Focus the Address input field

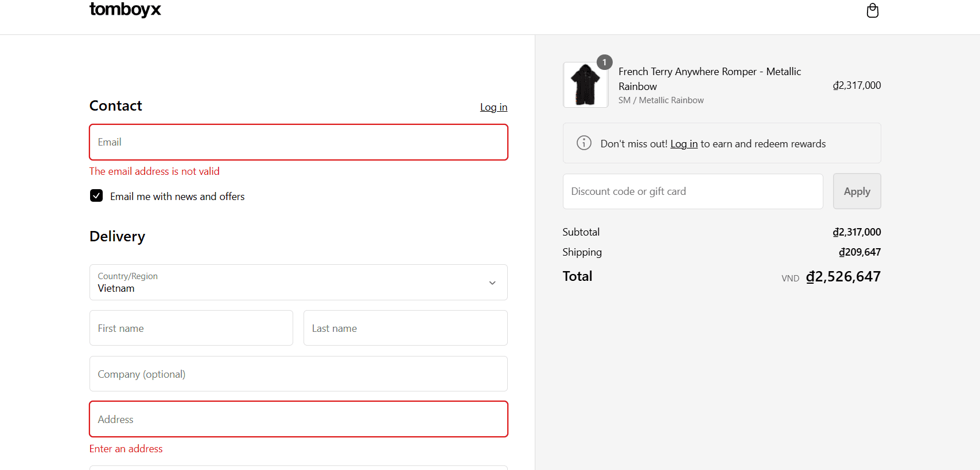point(298,419)
